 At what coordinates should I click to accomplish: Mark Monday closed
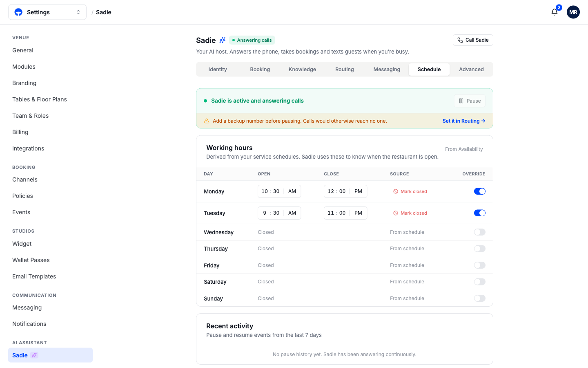[x=410, y=191]
